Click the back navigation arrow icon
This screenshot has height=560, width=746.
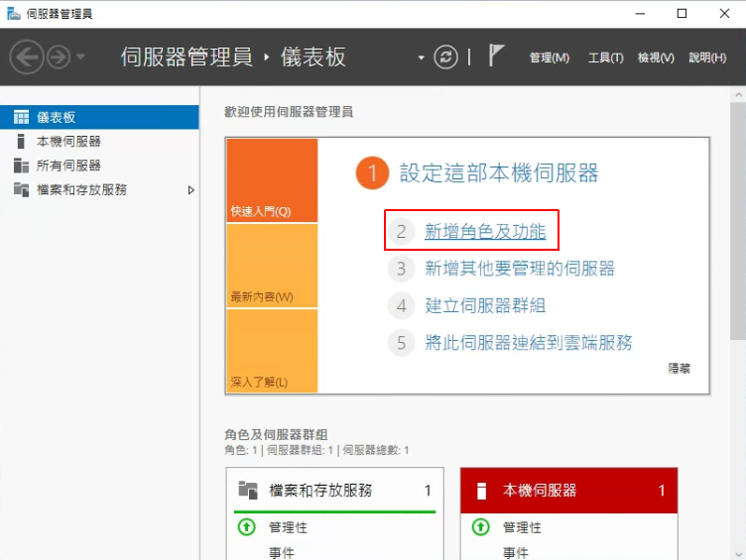point(26,56)
